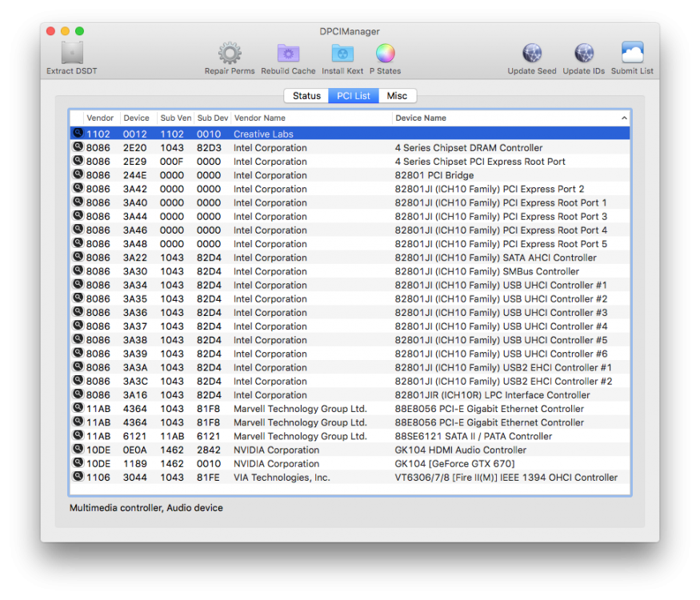
Task: Switch to the Status tab
Action: point(306,95)
